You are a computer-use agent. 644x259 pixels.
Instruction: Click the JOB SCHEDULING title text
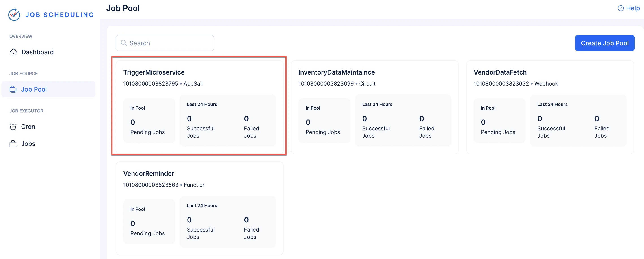tap(60, 15)
